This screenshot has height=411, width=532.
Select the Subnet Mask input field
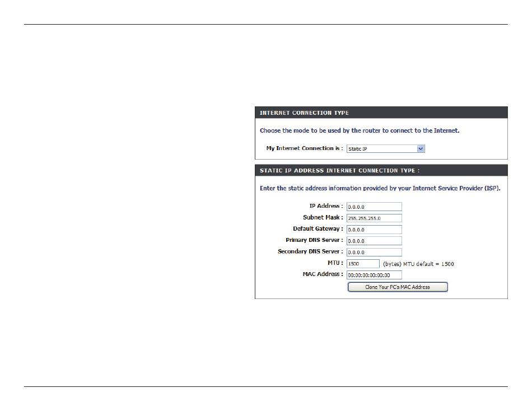[x=374, y=218]
